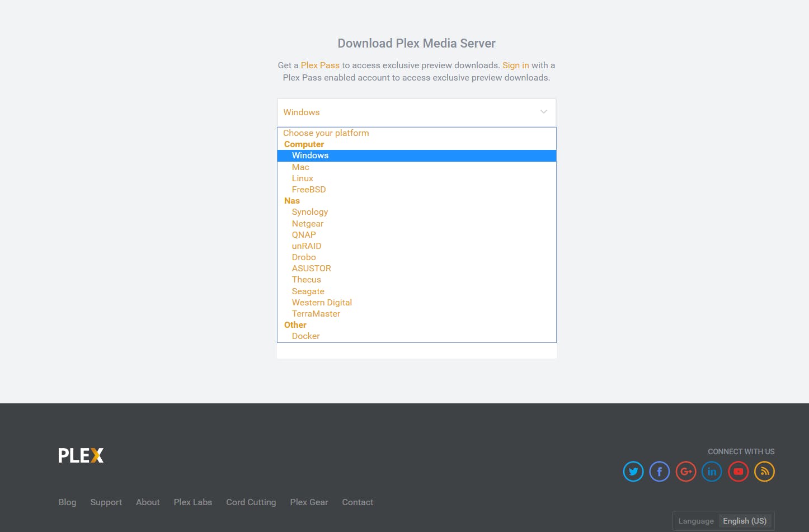Open the Cord Cutting footer link
The height and width of the screenshot is (532, 809).
point(251,502)
